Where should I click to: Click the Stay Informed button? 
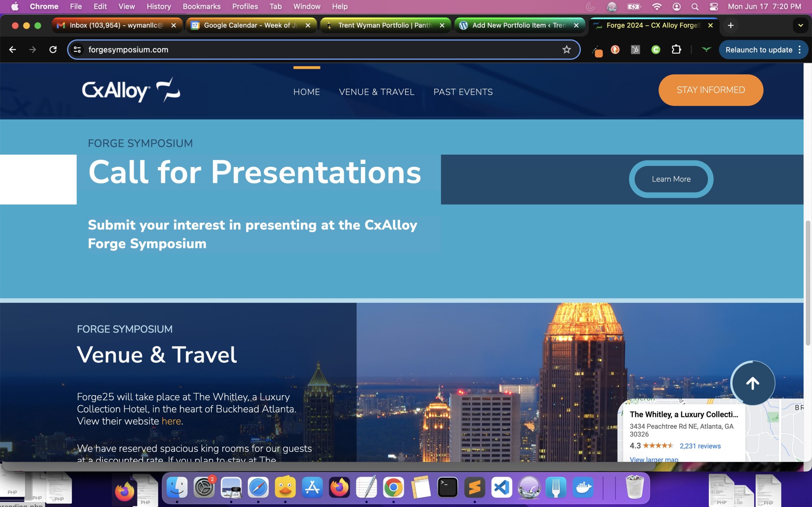point(711,90)
